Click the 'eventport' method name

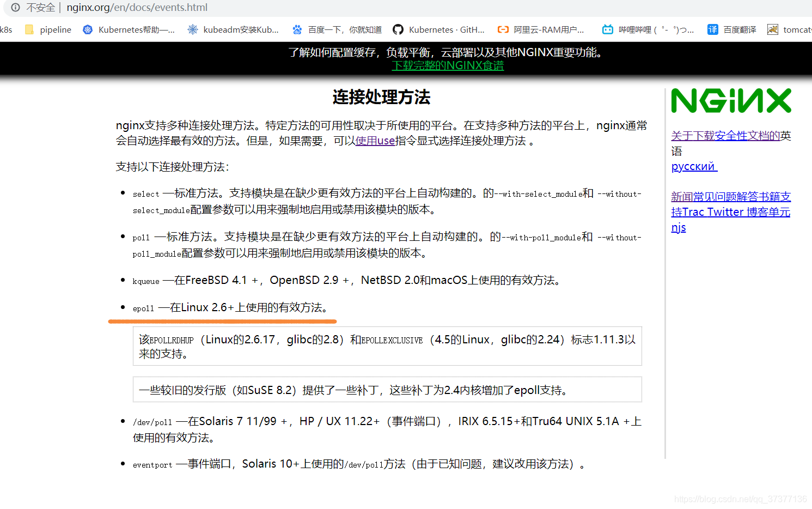point(152,465)
